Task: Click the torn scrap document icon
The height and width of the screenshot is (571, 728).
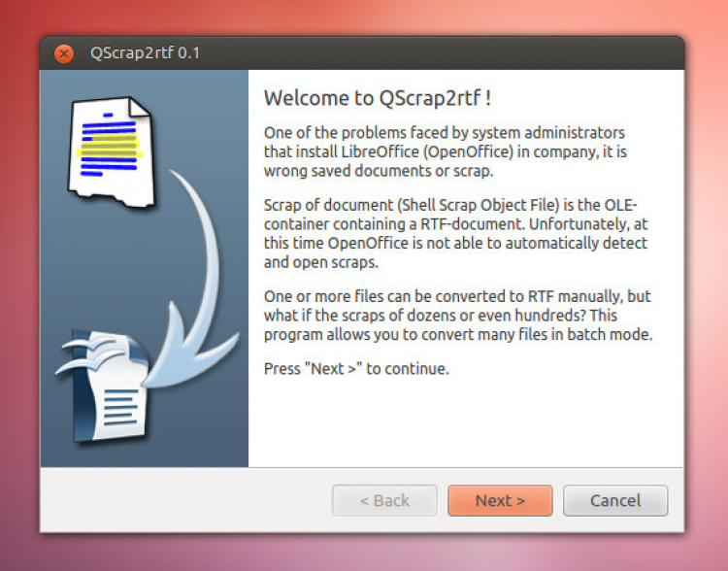Action: [111, 151]
